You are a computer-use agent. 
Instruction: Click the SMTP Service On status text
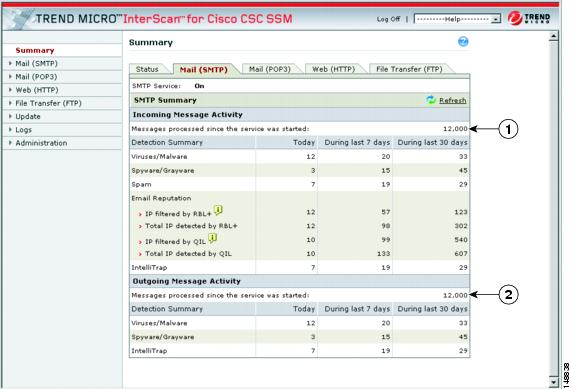point(199,86)
